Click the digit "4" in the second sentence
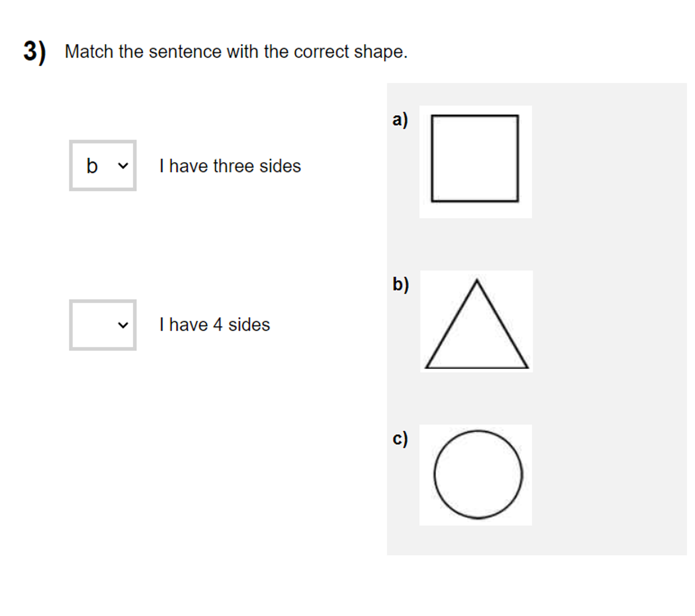Image resolution: width=695 pixels, height=616 pixels. click(x=217, y=325)
